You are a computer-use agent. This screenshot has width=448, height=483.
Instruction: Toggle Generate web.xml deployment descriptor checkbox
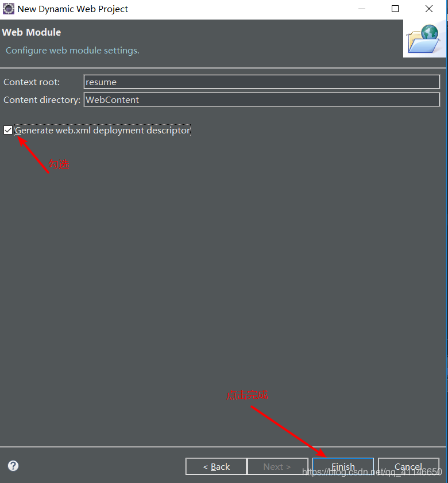point(8,130)
